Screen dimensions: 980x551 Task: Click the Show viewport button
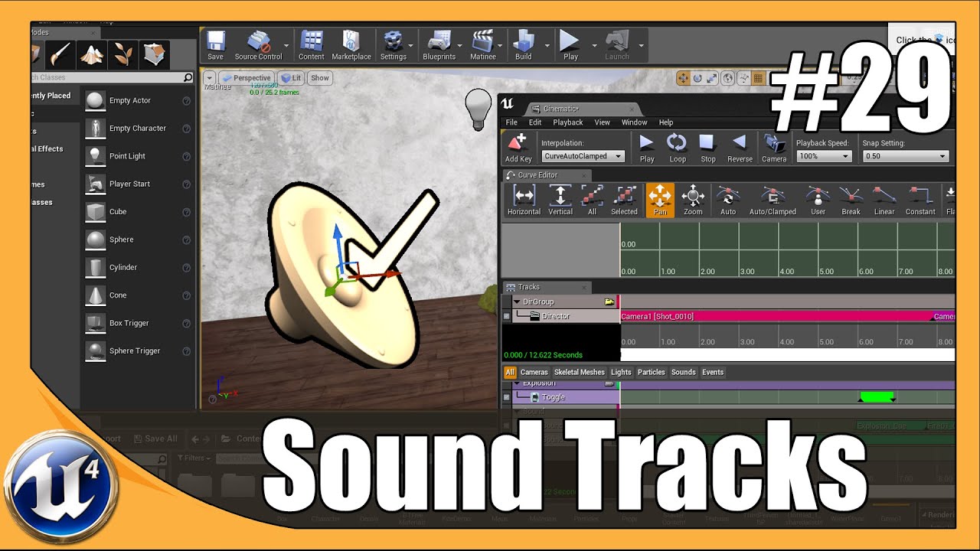(320, 78)
